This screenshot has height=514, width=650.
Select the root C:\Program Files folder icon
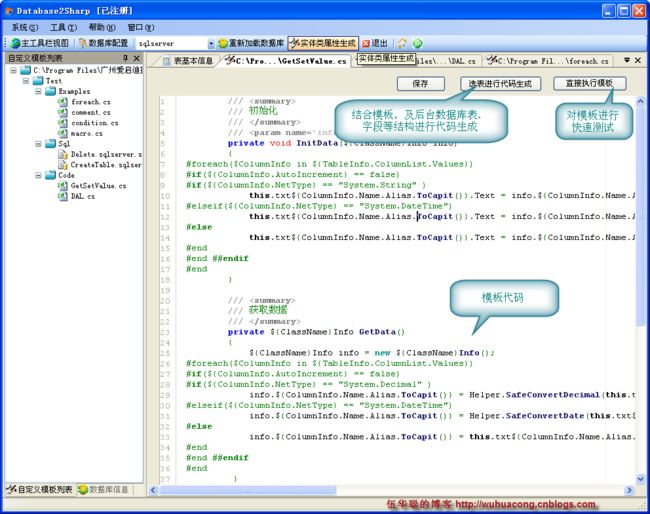(x=26, y=70)
